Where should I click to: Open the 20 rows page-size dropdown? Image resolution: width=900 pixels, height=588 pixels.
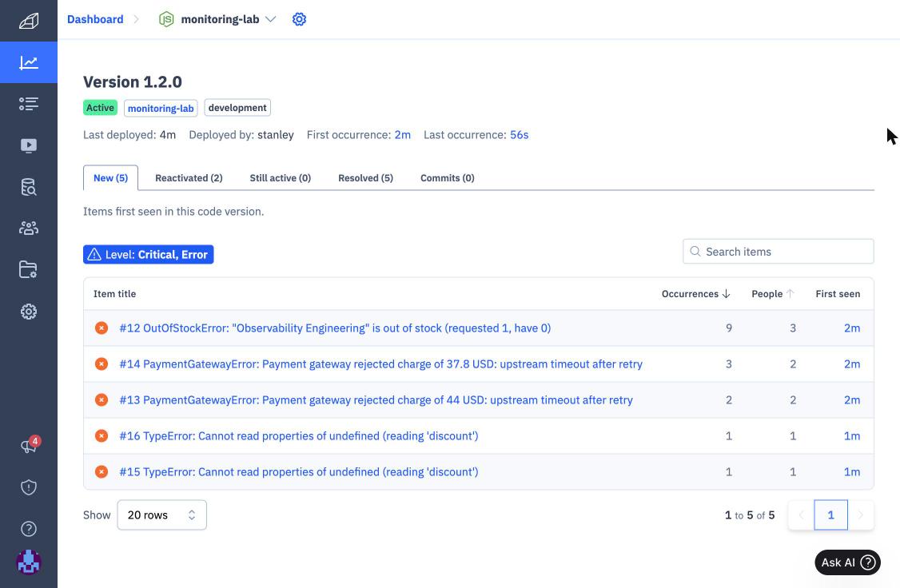[x=162, y=515]
